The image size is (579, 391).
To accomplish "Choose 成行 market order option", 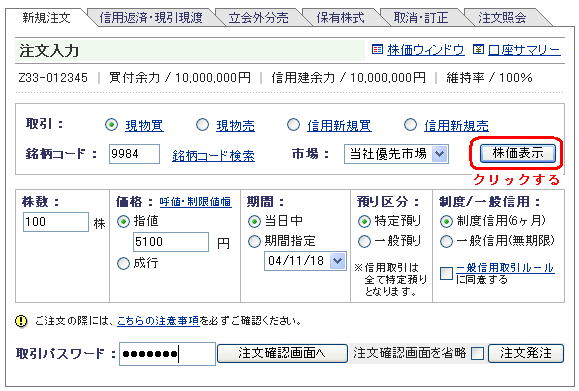I will 123,263.
